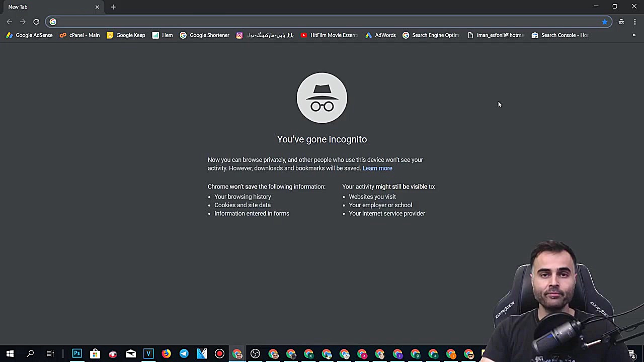Open the AdWords bookmark
The image size is (644, 362).
[380, 35]
